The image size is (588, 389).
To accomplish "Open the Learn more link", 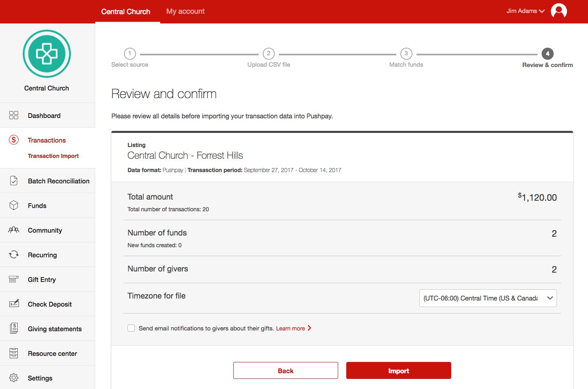I will pyautogui.click(x=291, y=328).
